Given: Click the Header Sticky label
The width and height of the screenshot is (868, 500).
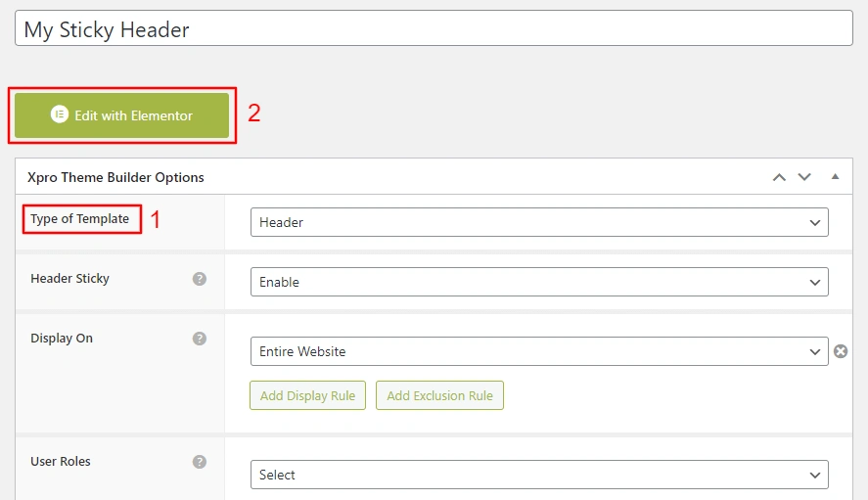Looking at the screenshot, I should (x=70, y=279).
